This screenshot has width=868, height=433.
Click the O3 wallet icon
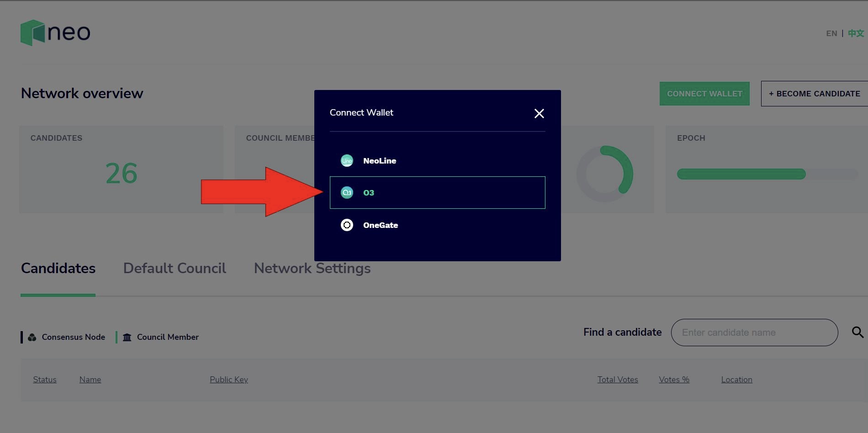[x=347, y=193]
